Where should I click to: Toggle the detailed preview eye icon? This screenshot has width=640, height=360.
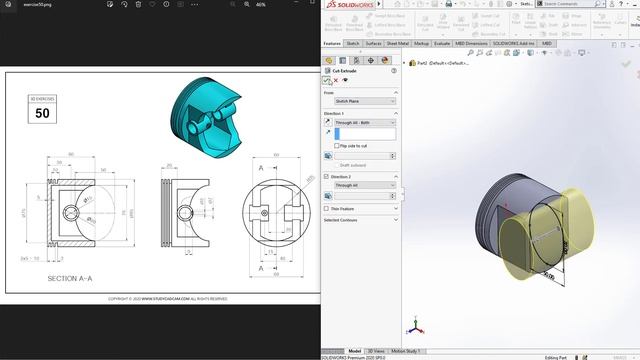pos(345,80)
